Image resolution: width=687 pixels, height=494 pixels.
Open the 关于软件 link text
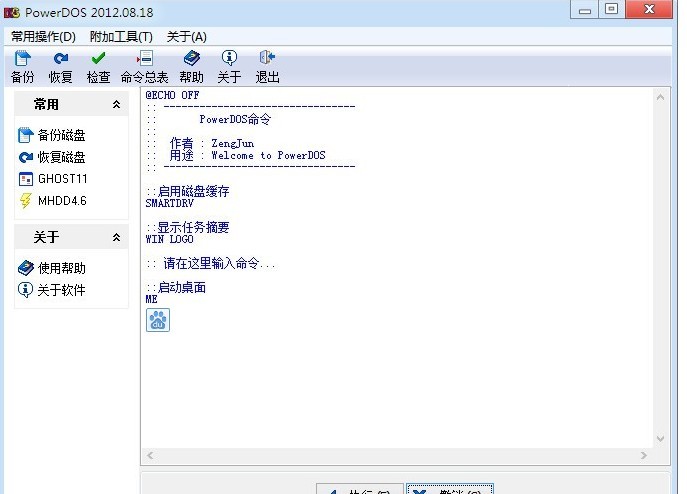[61, 290]
